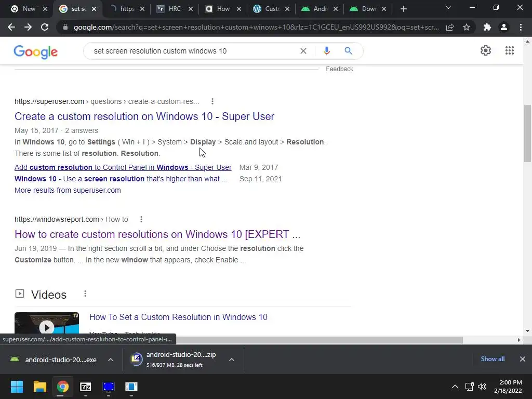Focus the Google search input field
Image resolution: width=532 pixels, height=399 pixels.
pos(193,51)
